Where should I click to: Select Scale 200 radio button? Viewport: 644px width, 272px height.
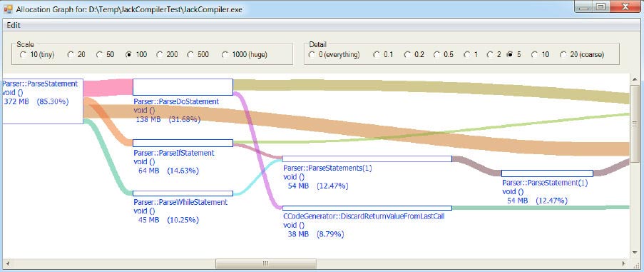click(x=160, y=55)
